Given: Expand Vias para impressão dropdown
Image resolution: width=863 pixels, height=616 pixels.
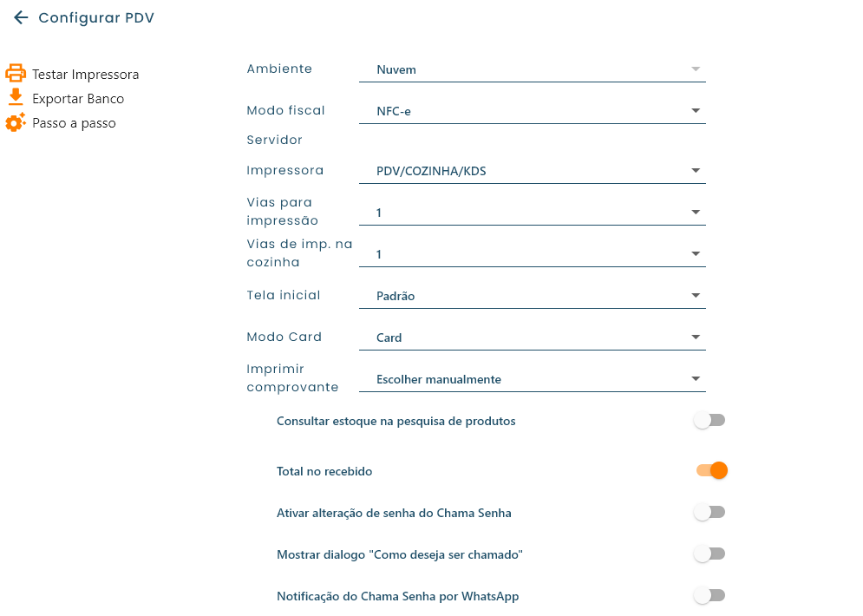Looking at the screenshot, I should click(x=532, y=213).
